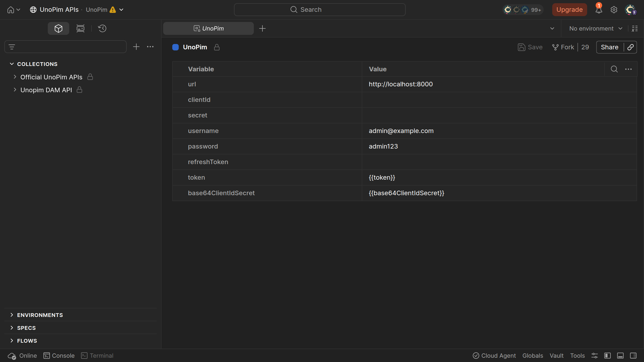Image resolution: width=644 pixels, height=362 pixels.
Task: Open the Home icon menu
Action: tap(13, 10)
